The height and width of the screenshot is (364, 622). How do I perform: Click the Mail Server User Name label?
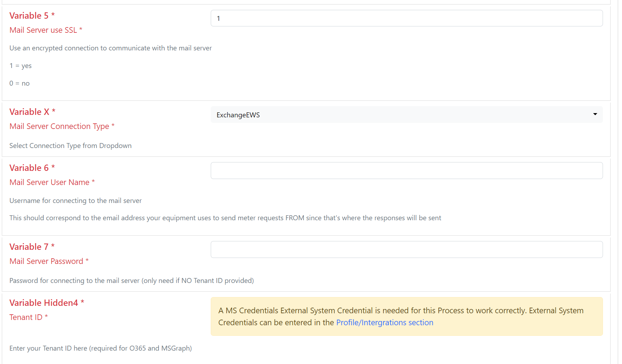[52, 182]
